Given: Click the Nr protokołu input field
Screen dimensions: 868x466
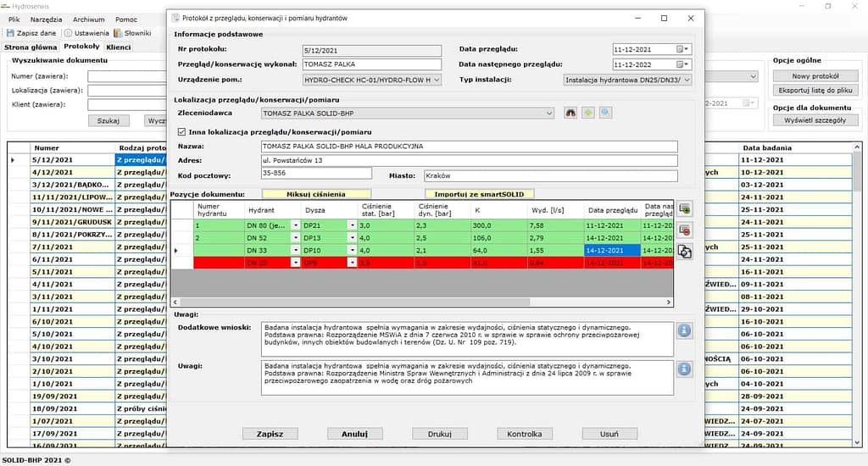Looking at the screenshot, I should [372, 50].
